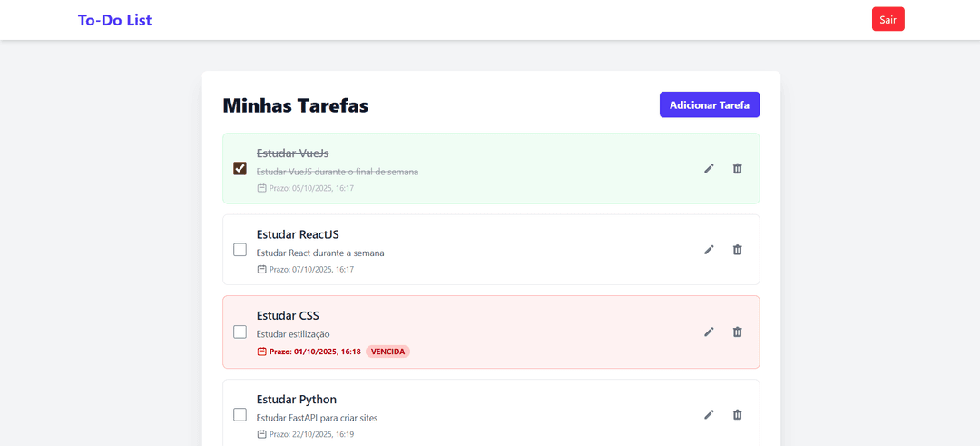This screenshot has width=980, height=446.
Task: Check the Estudar ReactJS checkbox
Action: click(x=240, y=250)
